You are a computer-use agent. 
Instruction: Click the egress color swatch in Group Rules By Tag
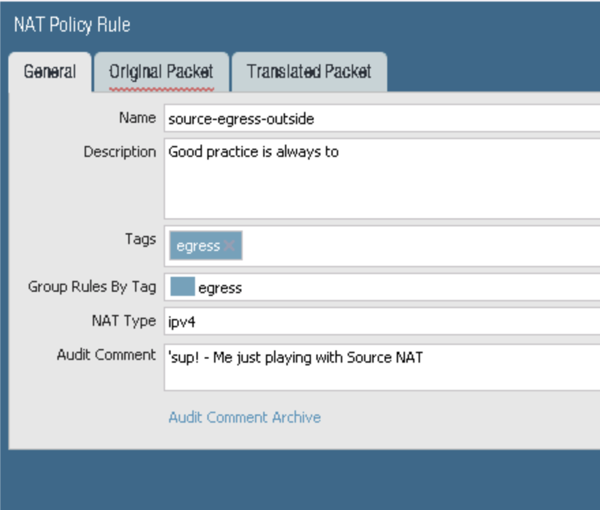tap(182, 288)
